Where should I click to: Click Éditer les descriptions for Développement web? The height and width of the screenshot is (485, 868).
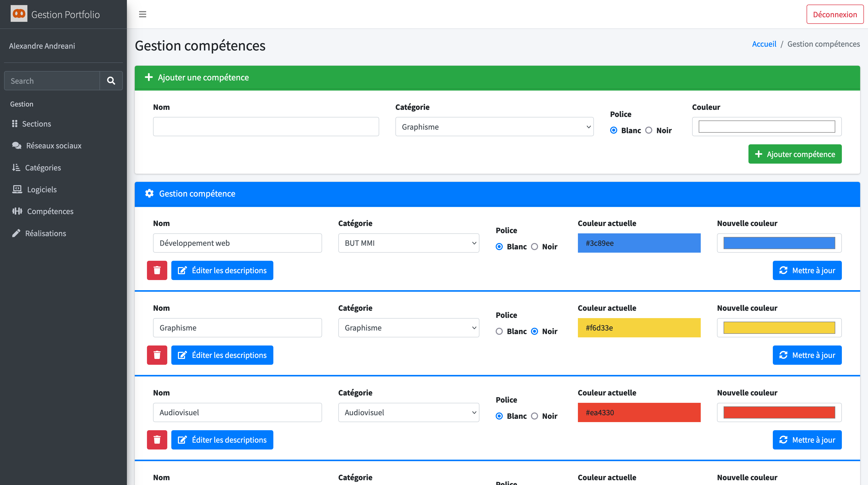[x=222, y=270]
